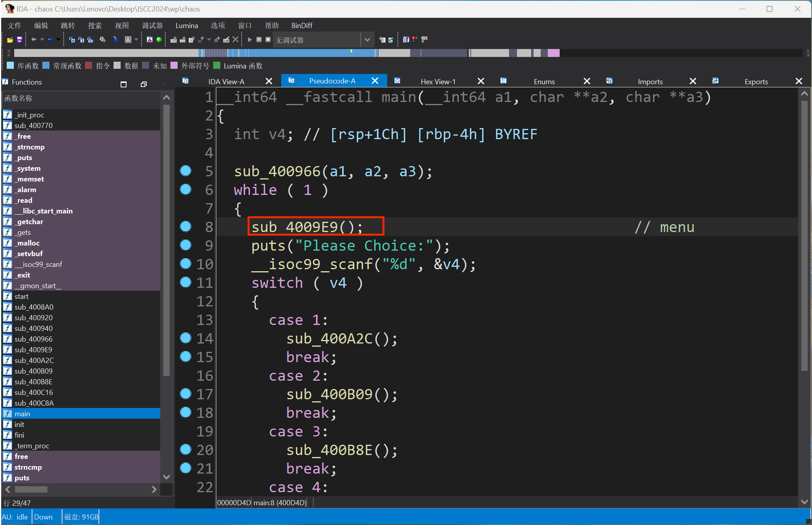812x525 pixels.
Task: Click the green circle toolbar icon
Action: click(x=159, y=40)
